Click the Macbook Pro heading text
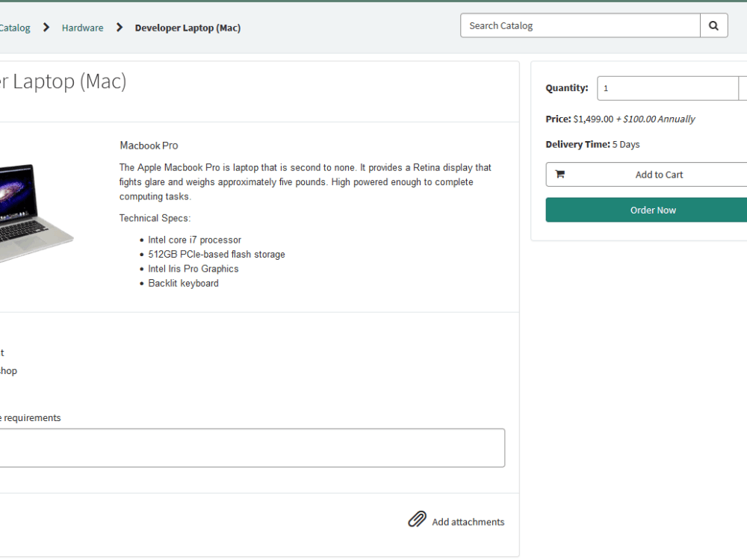 pos(149,146)
